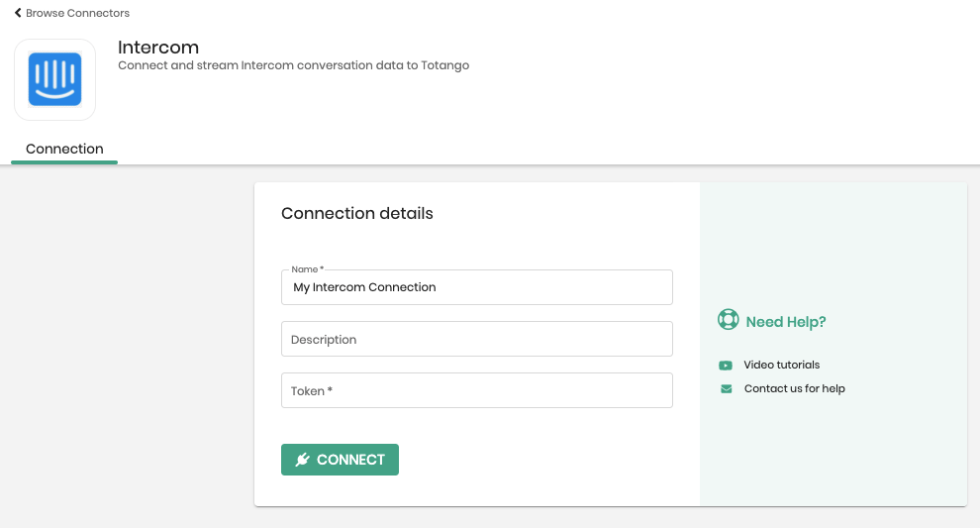980x528 pixels.
Task: Click the Name field label
Action: pyautogui.click(x=308, y=269)
